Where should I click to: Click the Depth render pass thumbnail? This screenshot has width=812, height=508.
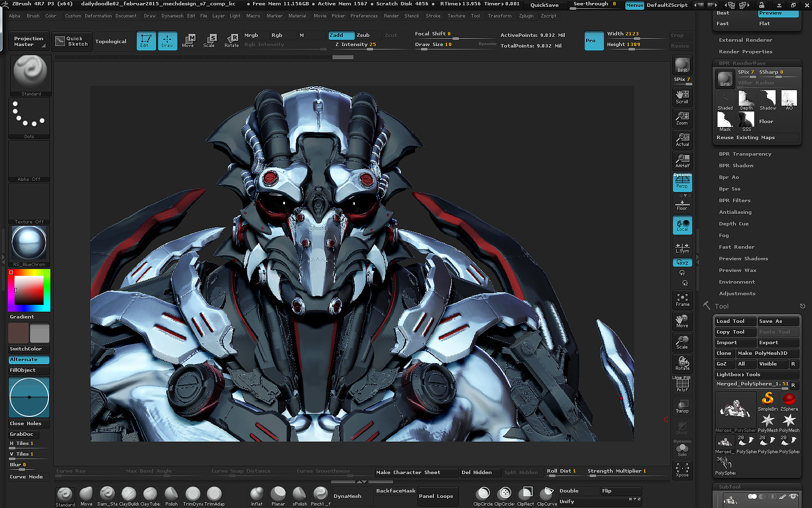(747, 100)
